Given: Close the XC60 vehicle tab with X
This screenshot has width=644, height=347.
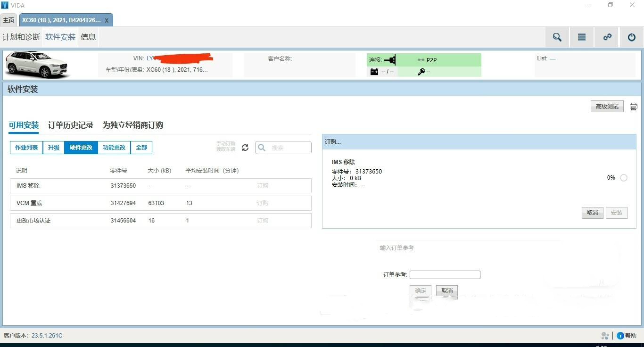Looking at the screenshot, I should click(x=107, y=20).
